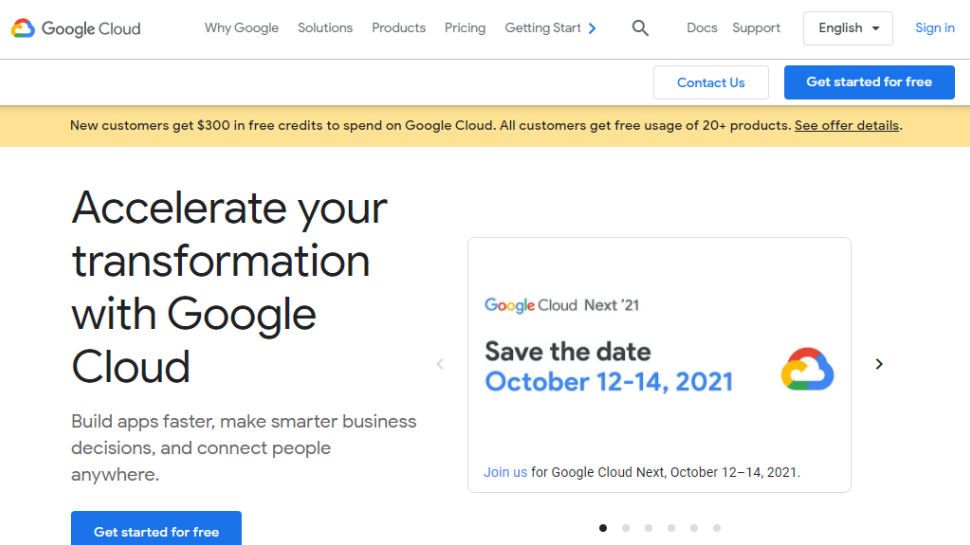Click the Google Cloud logo
The width and height of the screenshot is (970, 545).
pyautogui.click(x=76, y=28)
